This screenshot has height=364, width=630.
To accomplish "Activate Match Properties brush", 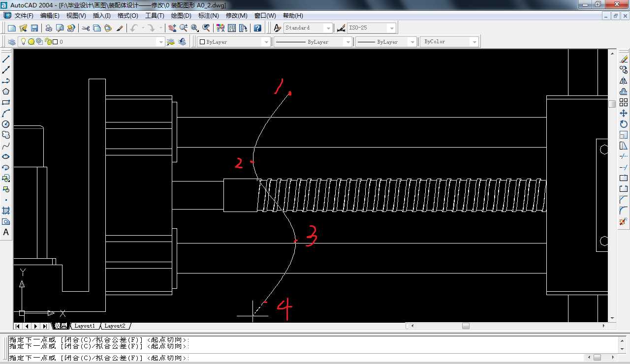I will [x=120, y=28].
